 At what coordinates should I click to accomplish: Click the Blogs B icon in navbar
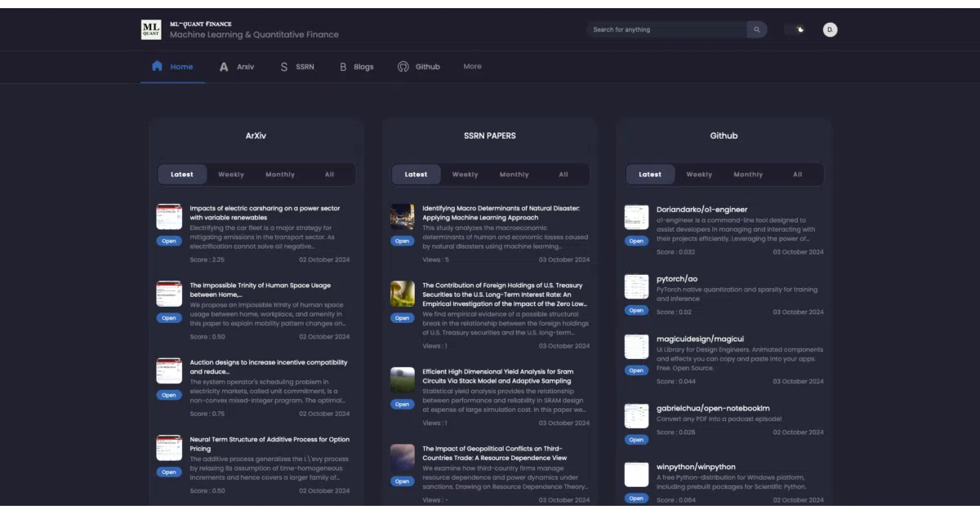coord(344,67)
